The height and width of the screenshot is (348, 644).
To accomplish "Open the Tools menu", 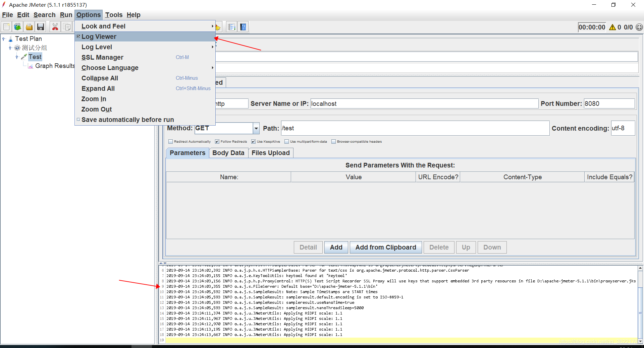I will coord(114,15).
